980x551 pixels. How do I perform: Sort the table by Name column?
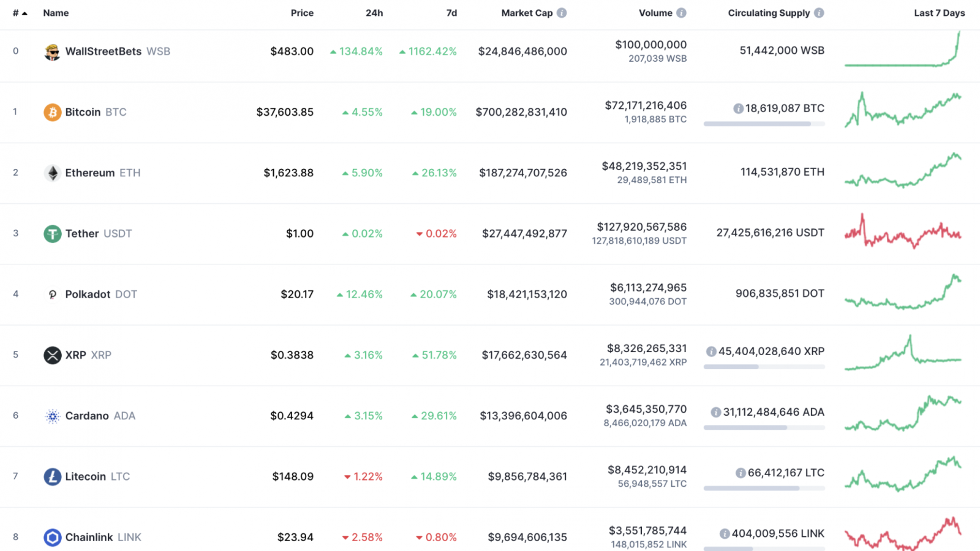56,13
